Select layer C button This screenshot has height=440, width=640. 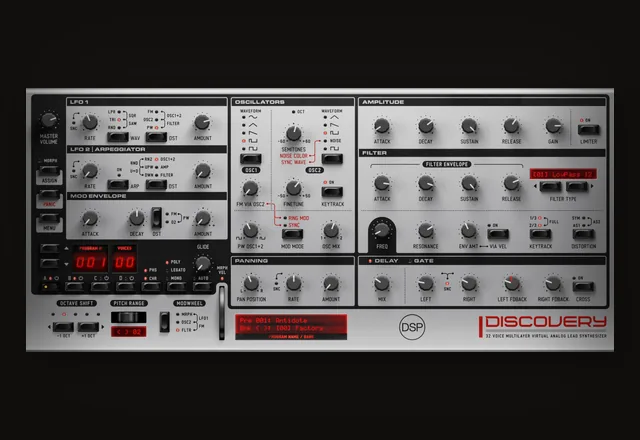tap(100, 287)
